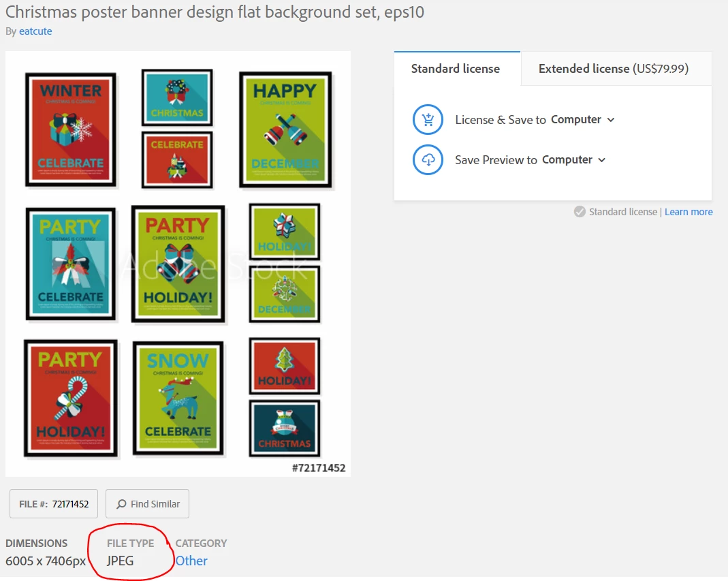The width and height of the screenshot is (728, 581).
Task: Open the eatcute author link
Action: (x=35, y=31)
